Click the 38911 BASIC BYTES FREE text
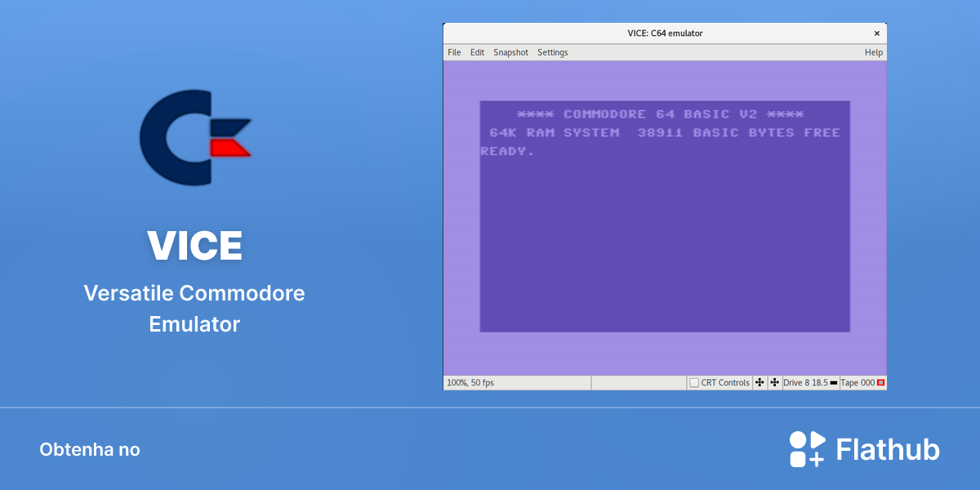Viewport: 980px width, 490px height. (739, 132)
